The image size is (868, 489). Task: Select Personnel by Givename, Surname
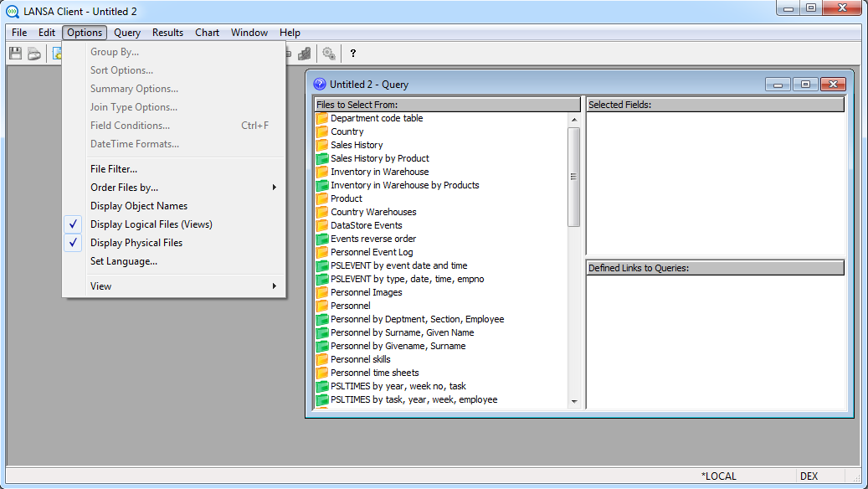398,346
